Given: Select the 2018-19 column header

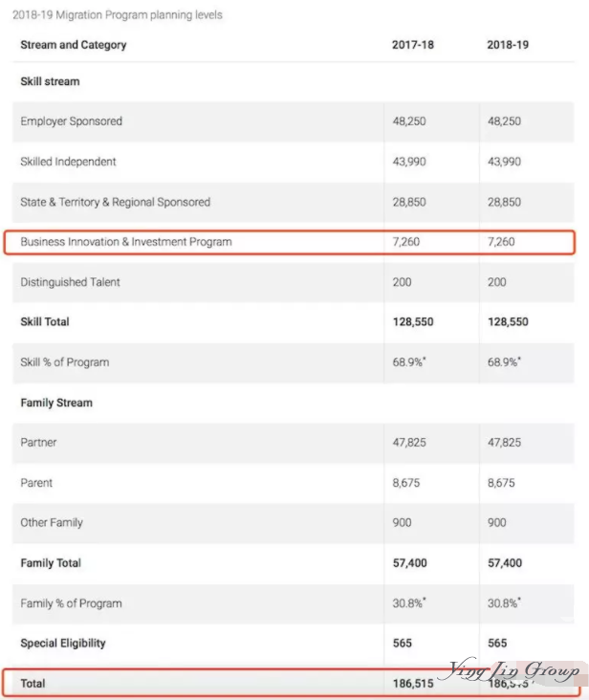Looking at the screenshot, I should [508, 45].
